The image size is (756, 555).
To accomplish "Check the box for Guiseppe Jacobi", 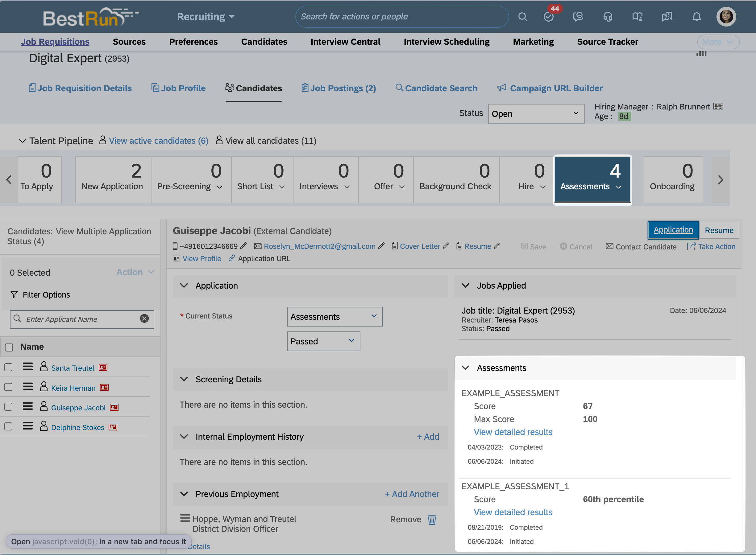I will tap(8, 407).
